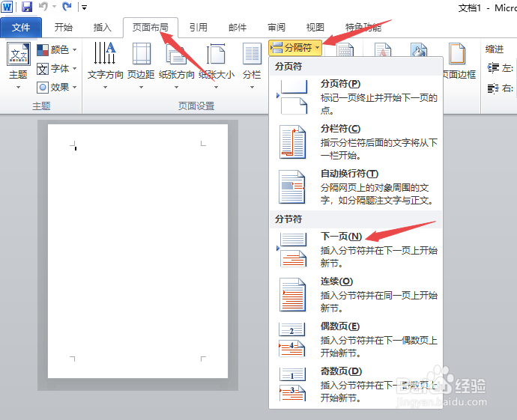517x420 pixels.
Task: Select the 页面布局 tab
Action: click(x=151, y=28)
